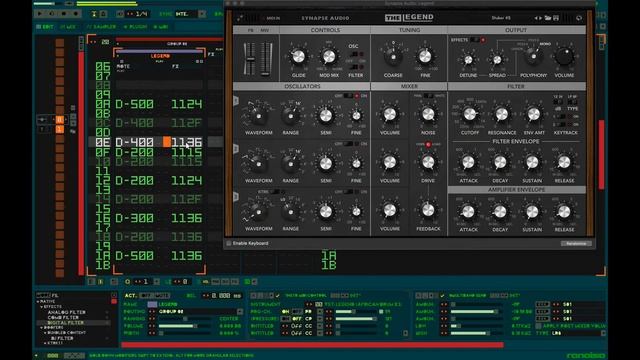Go to previous preset arrow
640x360 pixels.
[536, 18]
